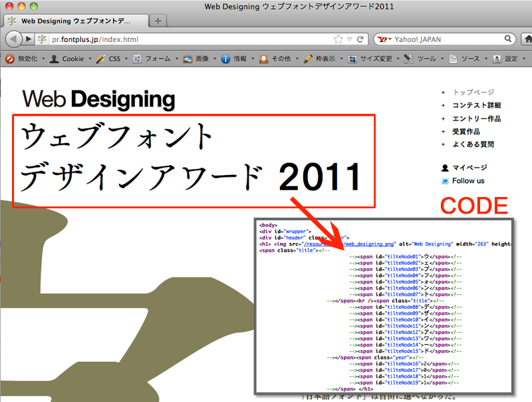Go forward with the forward arrow button
Viewport: 532px width, 402px height.
point(29,39)
